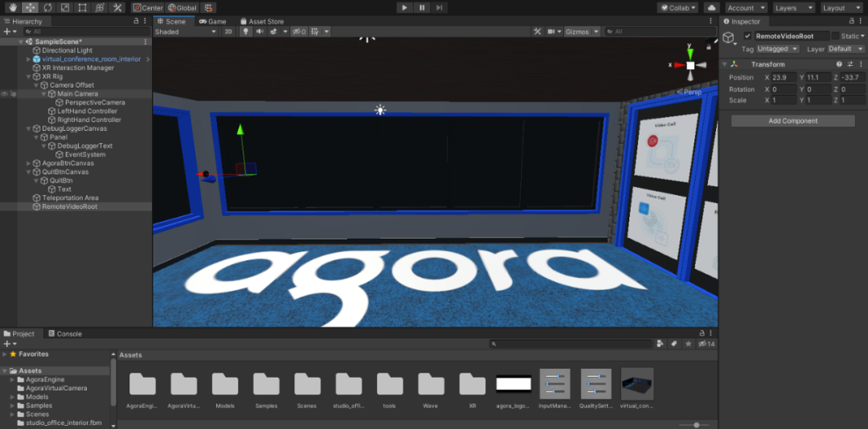
Task: Open the Account dropdown
Action: [x=746, y=8]
